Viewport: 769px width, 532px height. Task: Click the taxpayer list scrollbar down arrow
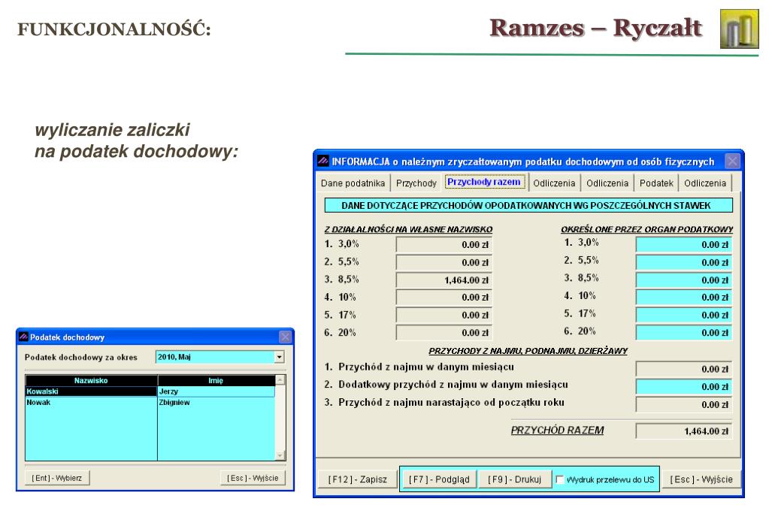pos(280,455)
